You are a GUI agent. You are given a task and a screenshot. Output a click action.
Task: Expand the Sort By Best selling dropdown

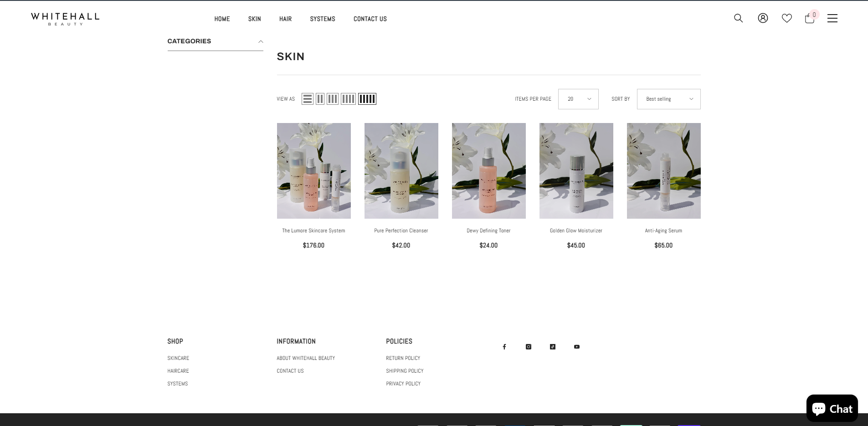668,99
